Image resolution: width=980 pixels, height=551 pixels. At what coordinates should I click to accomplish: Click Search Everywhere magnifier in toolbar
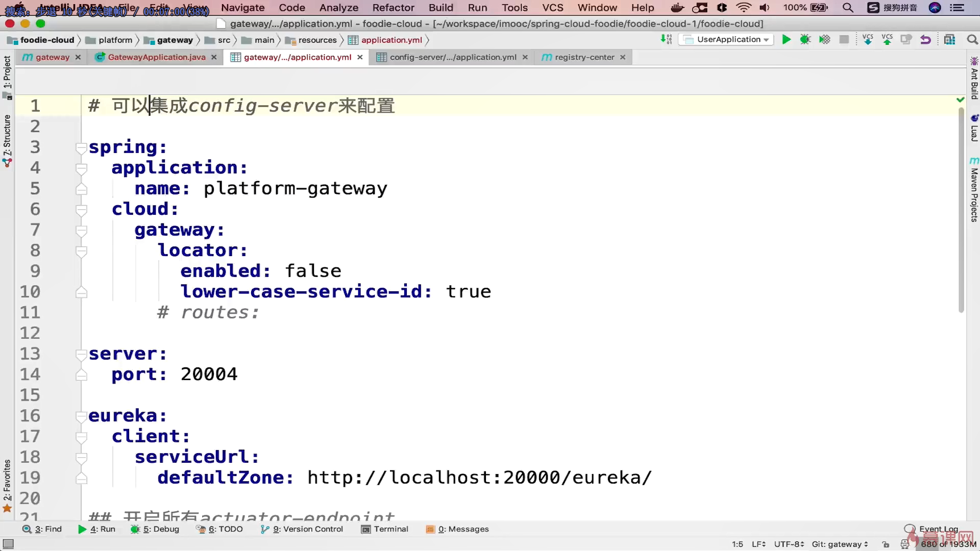tap(972, 39)
